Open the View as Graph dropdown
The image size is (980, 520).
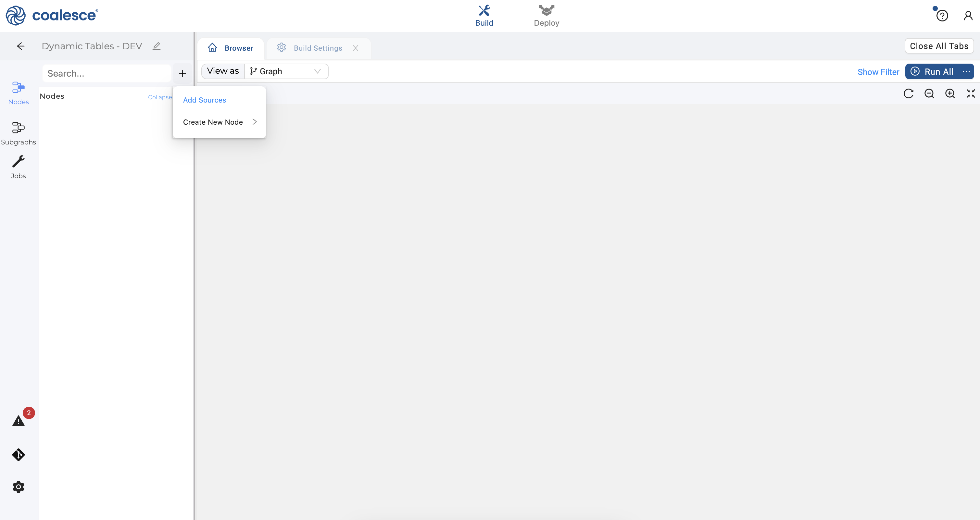(286, 71)
